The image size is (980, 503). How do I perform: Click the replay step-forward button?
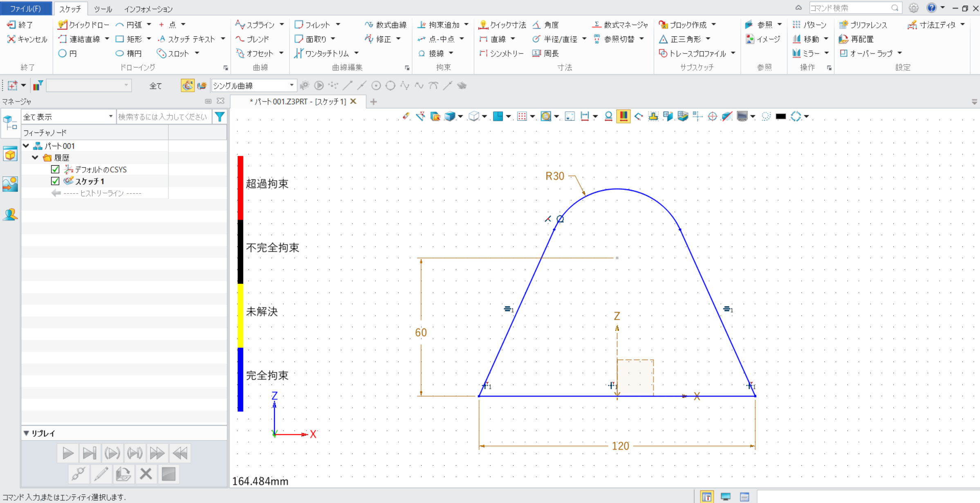pyautogui.click(x=90, y=453)
